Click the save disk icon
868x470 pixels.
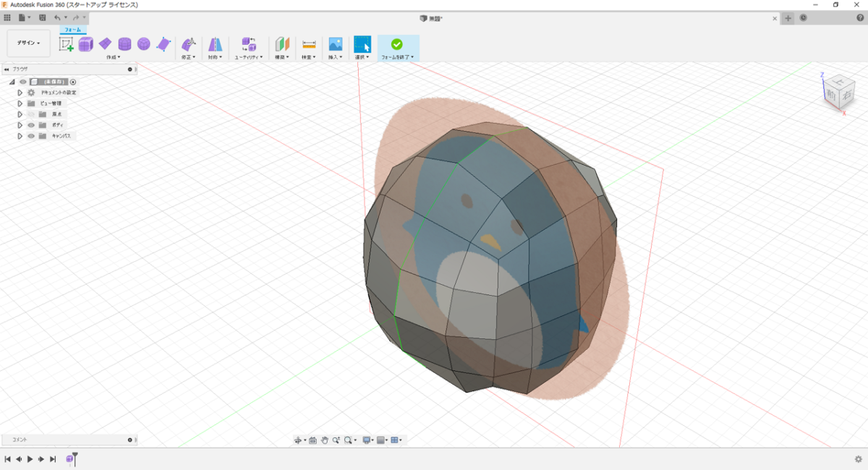point(42,17)
